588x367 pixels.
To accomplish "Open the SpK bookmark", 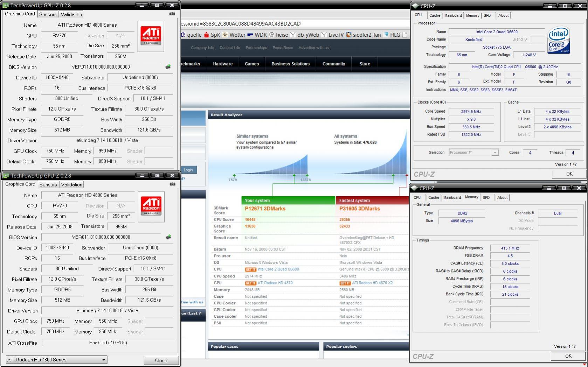I will [x=212, y=35].
